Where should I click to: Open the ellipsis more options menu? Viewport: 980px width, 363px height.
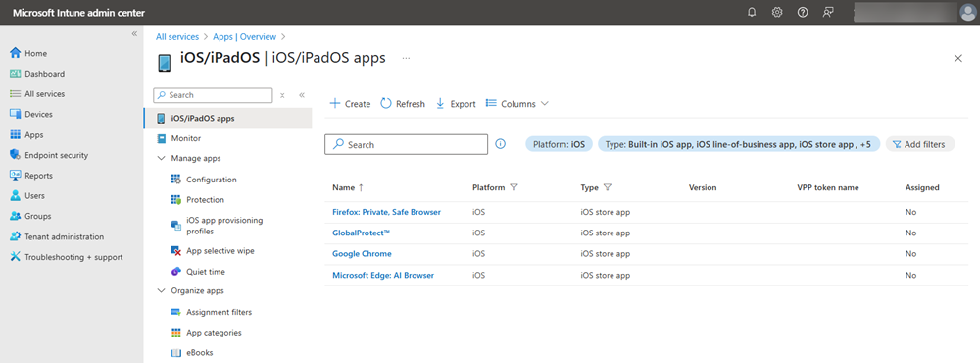(407, 58)
